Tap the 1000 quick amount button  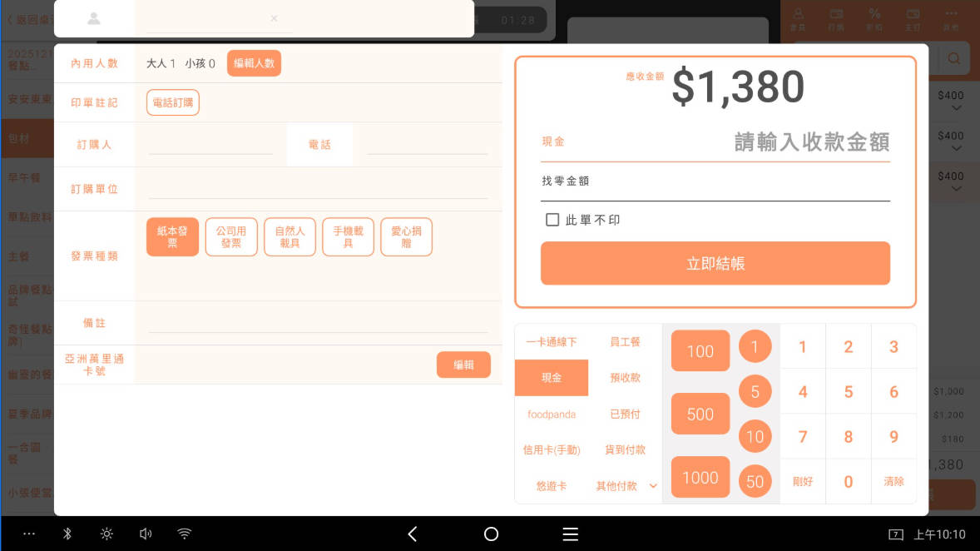point(700,478)
